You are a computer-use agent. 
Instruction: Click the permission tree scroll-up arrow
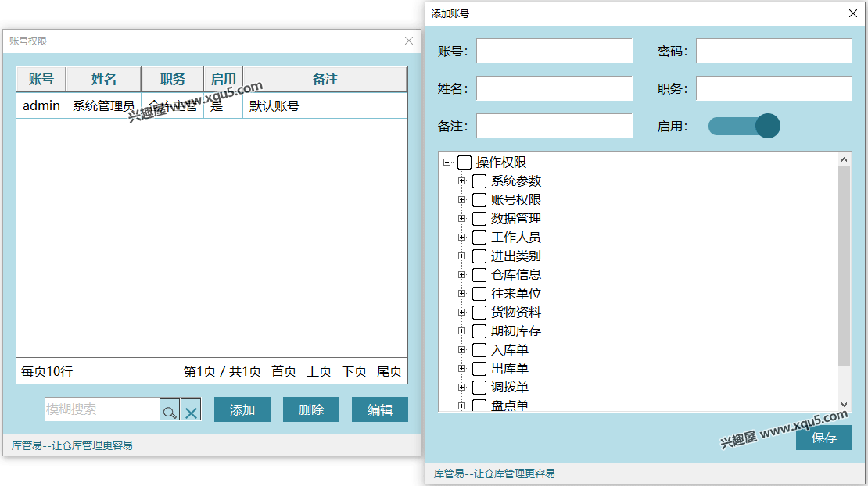[845, 160]
